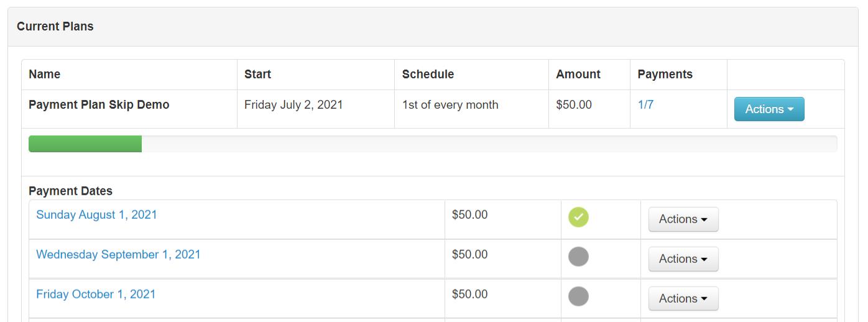
Task: Click the green checkmark status for August
Action: coord(578,217)
